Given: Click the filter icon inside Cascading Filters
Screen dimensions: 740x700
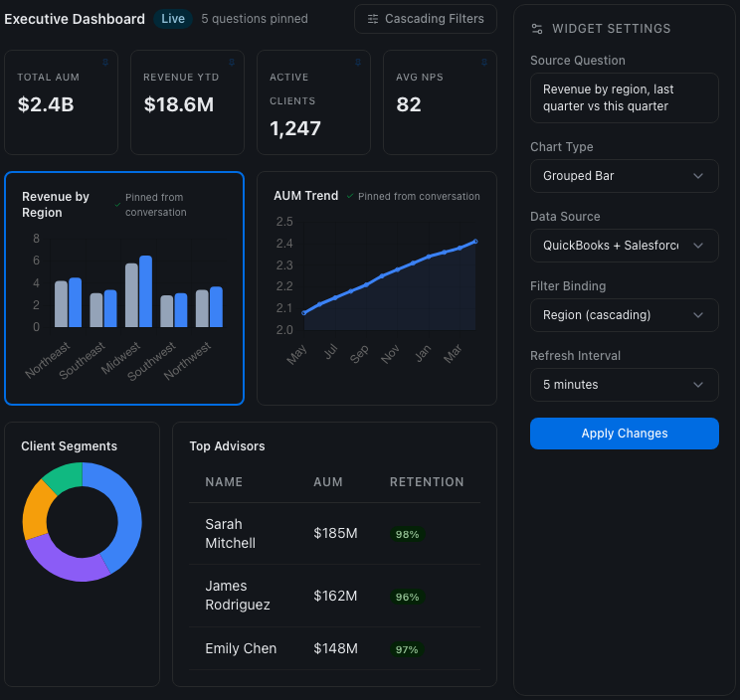Looking at the screenshot, I should click(372, 19).
